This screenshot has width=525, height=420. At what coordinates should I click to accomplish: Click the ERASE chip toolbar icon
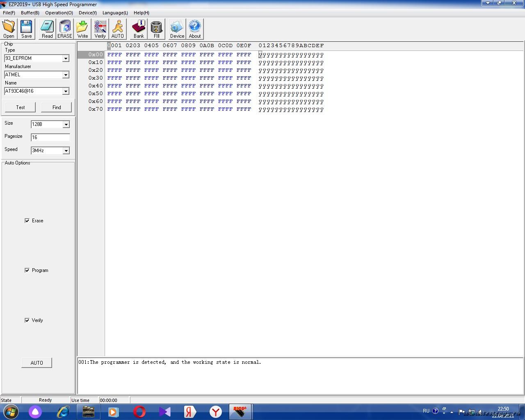tap(64, 29)
